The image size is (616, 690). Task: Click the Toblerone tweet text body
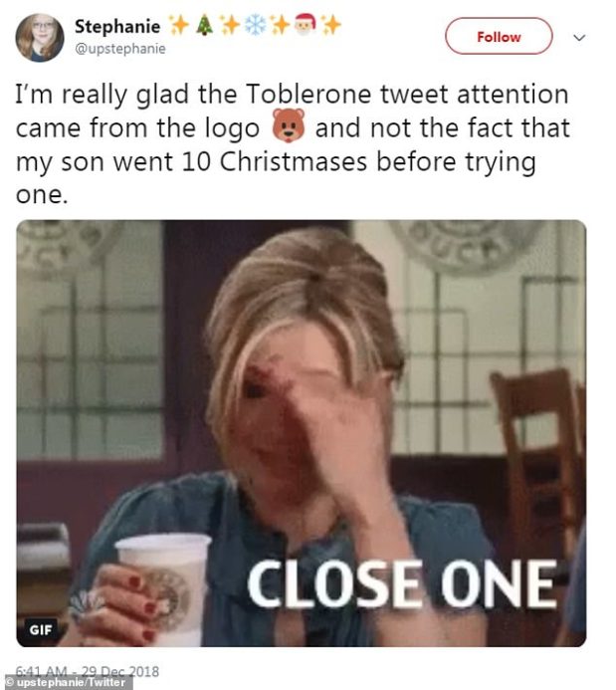(x=293, y=144)
